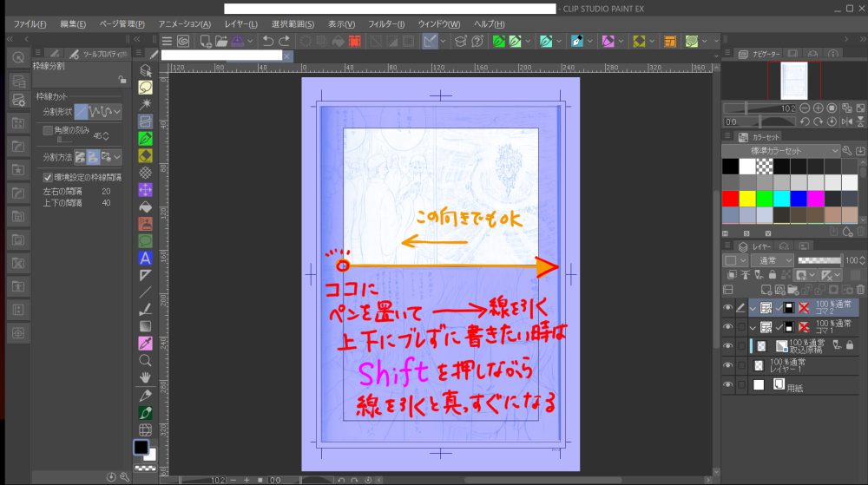Click the Navigator page thumbnail
The height and width of the screenshot is (485, 868).
pos(793,81)
